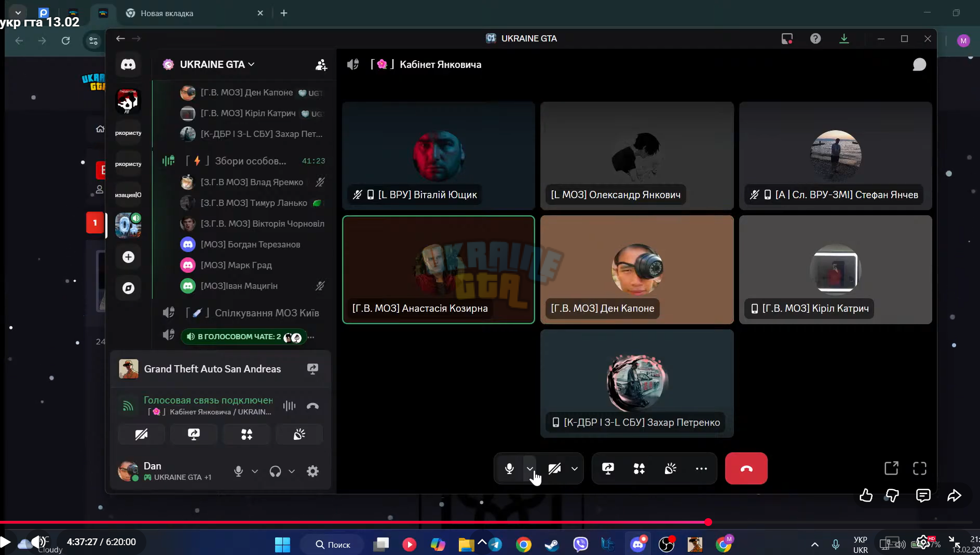Open Viber from the taskbar
Viewport: 980px width, 555px height.
[x=580, y=545]
